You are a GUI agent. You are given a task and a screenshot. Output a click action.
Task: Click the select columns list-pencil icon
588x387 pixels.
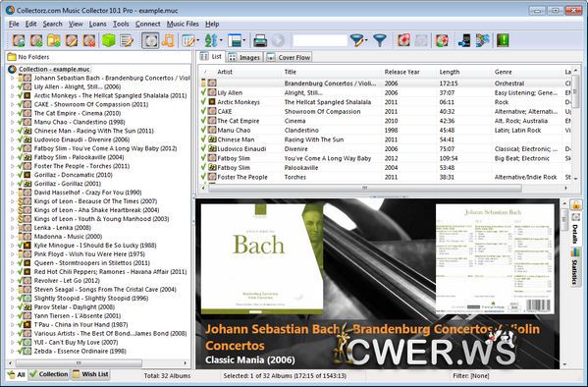188,40
